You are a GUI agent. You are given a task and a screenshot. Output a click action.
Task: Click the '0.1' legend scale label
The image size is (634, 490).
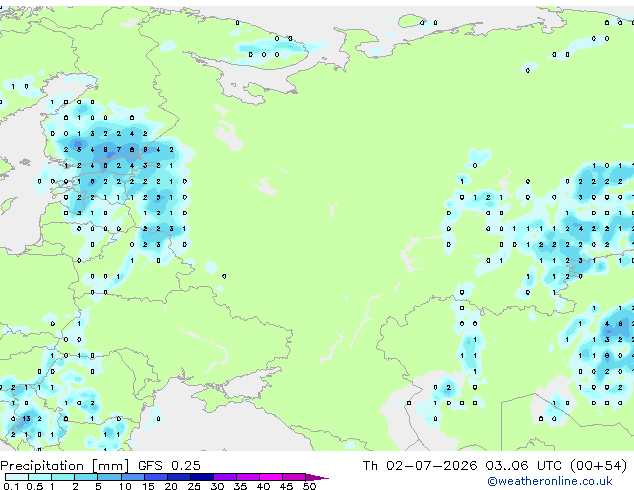[11, 486]
